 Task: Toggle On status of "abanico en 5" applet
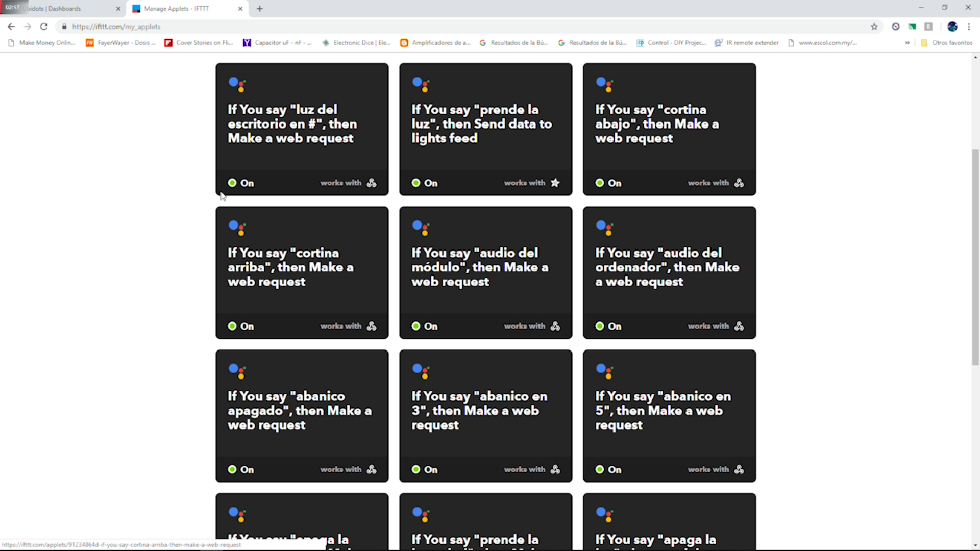(608, 469)
